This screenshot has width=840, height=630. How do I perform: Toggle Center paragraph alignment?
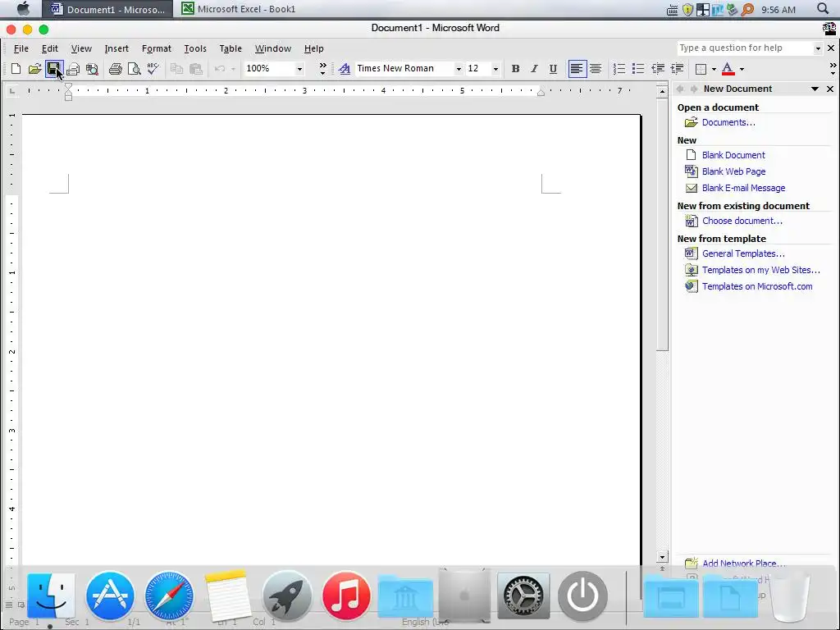[x=596, y=69]
